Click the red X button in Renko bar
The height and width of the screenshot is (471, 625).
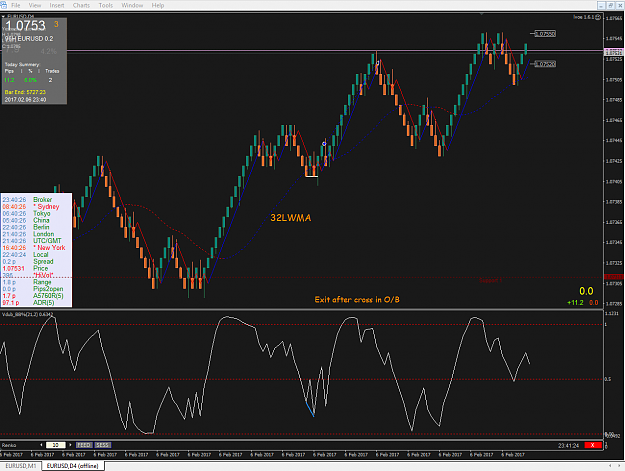point(592,445)
